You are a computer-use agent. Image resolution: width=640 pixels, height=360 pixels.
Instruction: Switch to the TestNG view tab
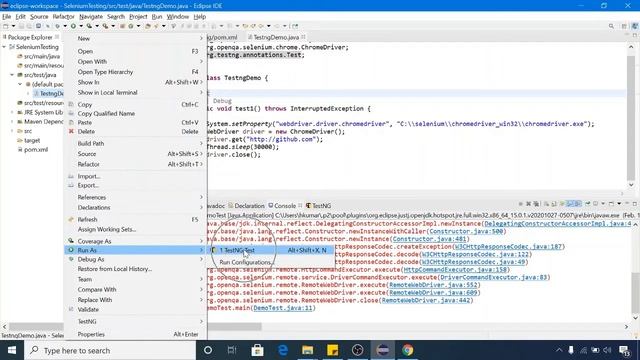pos(318,206)
